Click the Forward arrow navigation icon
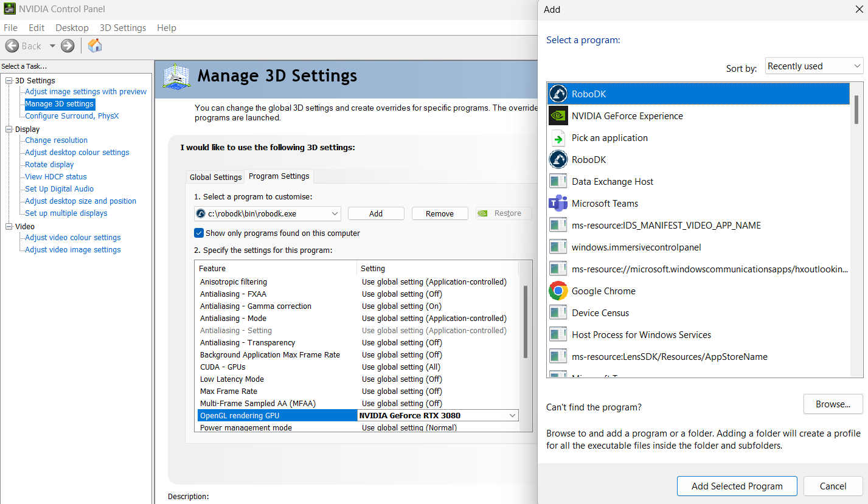The width and height of the screenshot is (868, 504). [68, 46]
